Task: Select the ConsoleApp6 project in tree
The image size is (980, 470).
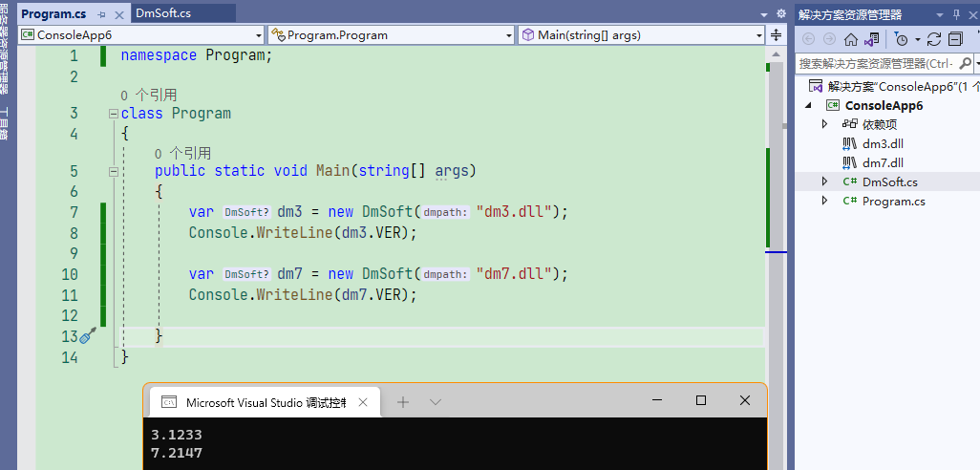Action: point(884,105)
